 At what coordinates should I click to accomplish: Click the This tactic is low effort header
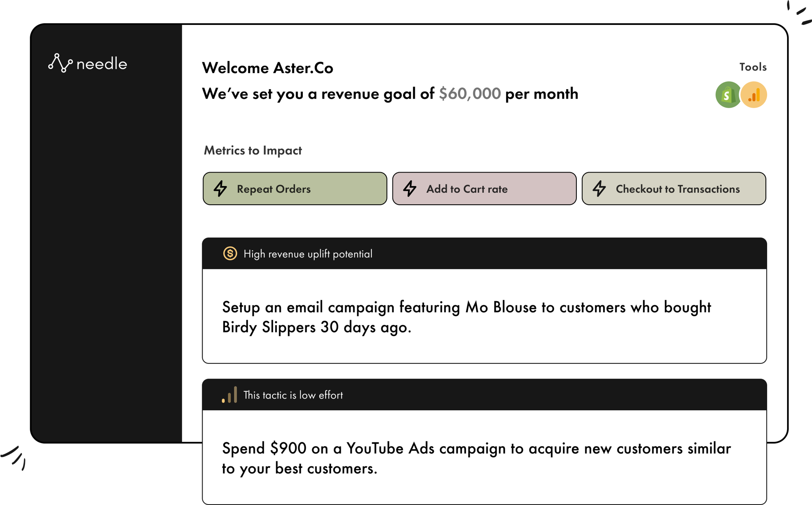[484, 395]
